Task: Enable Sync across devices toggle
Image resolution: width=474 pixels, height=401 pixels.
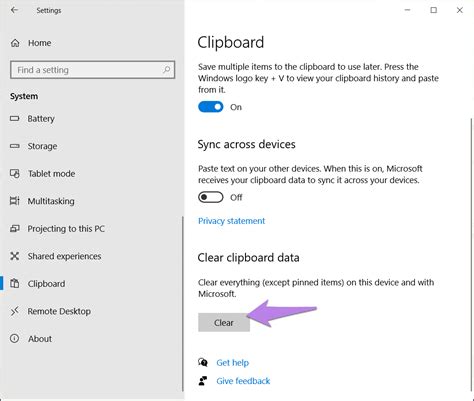Action: pos(211,197)
